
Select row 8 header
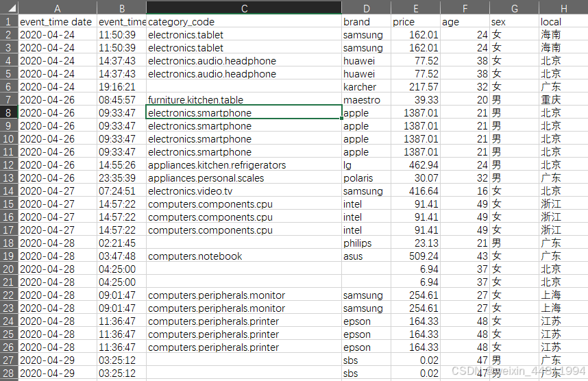[9, 113]
